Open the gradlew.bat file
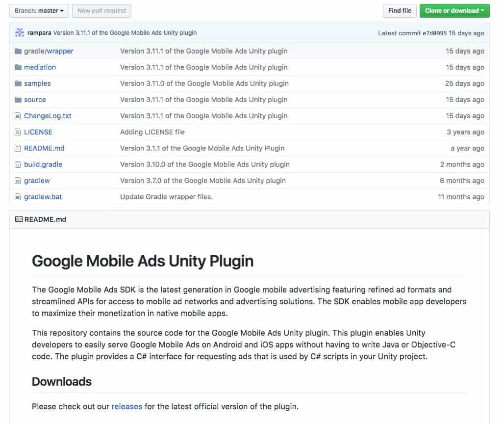This screenshot has width=504, height=424. 43,197
